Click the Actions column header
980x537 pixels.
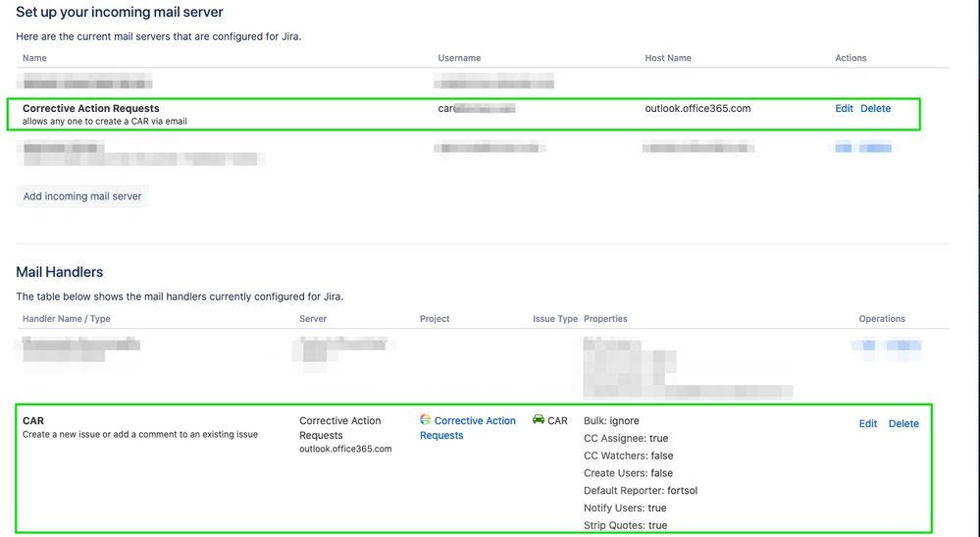pos(851,58)
